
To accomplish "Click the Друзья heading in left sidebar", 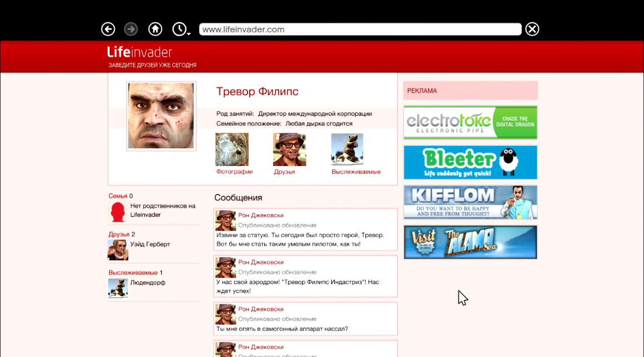I will point(119,234).
